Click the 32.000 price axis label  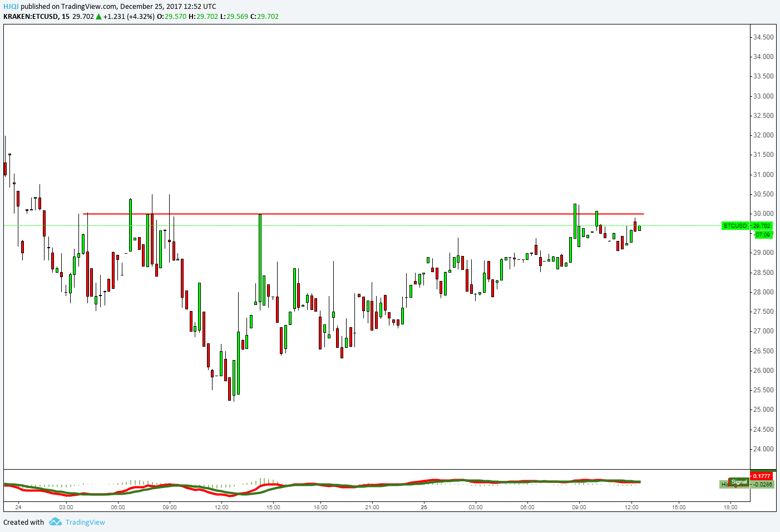(763, 135)
